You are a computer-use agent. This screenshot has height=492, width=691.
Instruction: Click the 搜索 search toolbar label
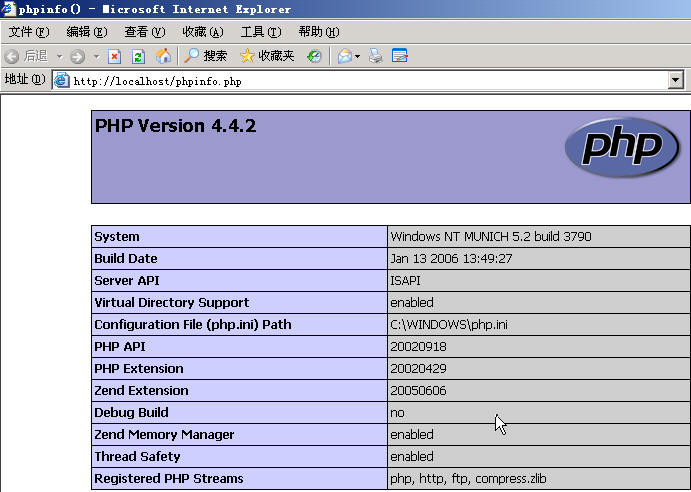pyautogui.click(x=215, y=56)
